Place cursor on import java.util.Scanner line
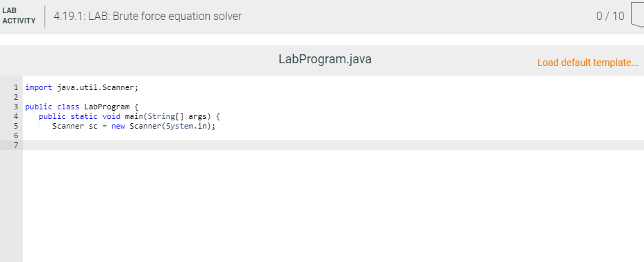The height and width of the screenshot is (262, 644). click(82, 87)
